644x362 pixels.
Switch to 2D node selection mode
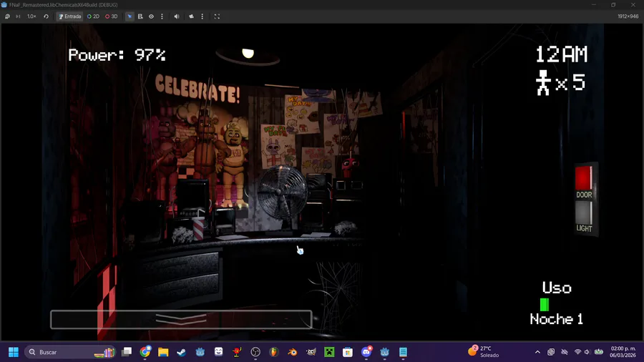(x=93, y=16)
